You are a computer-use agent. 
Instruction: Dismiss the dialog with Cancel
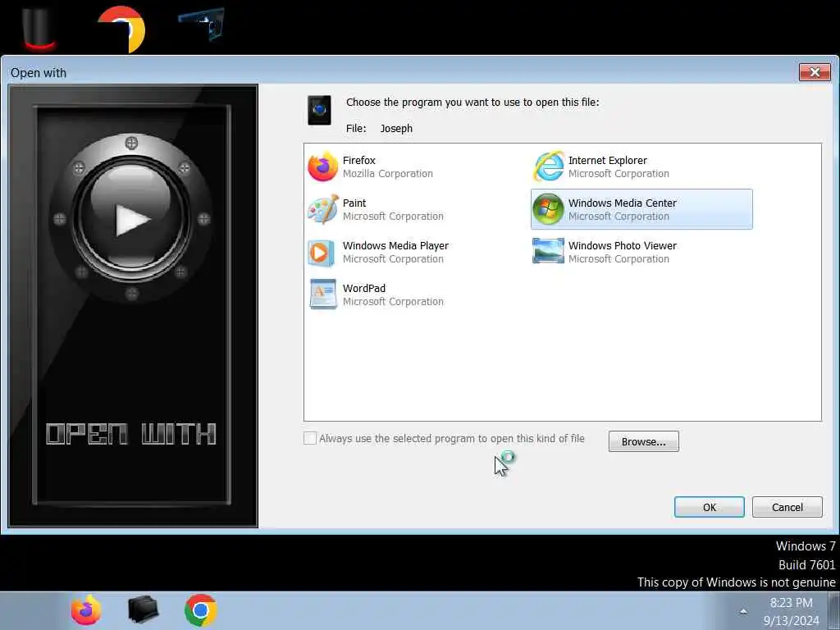point(787,507)
